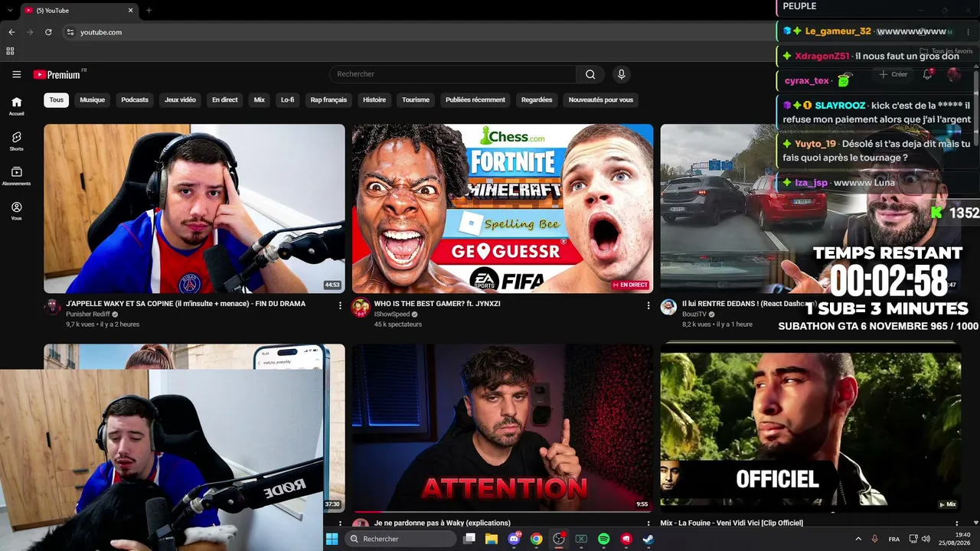Screen dimensions: 980x551
Task: Open a new browser tab
Action: click(149, 11)
